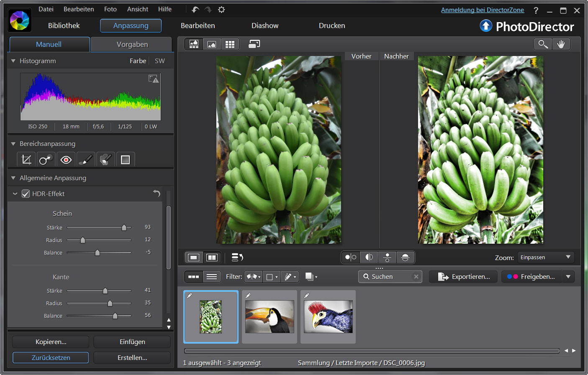The height and width of the screenshot is (375, 588).
Task: Uncheck the HDR-Effekt checkbox
Action: (x=26, y=194)
